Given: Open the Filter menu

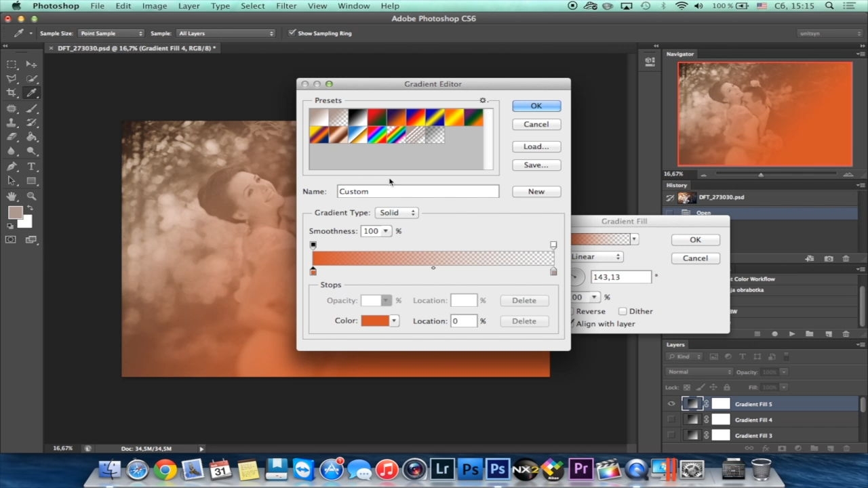Looking at the screenshot, I should click(x=286, y=6).
